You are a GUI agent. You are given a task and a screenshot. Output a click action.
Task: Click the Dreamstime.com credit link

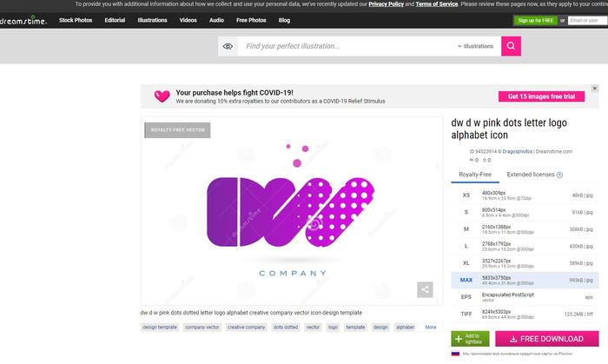554,151
